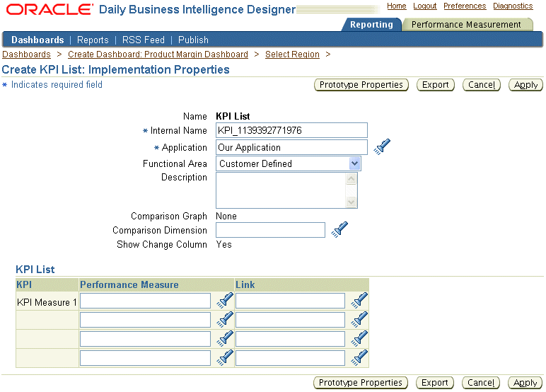Open the RSS Feed subtab
This screenshot has width=546, height=392.
coord(143,40)
